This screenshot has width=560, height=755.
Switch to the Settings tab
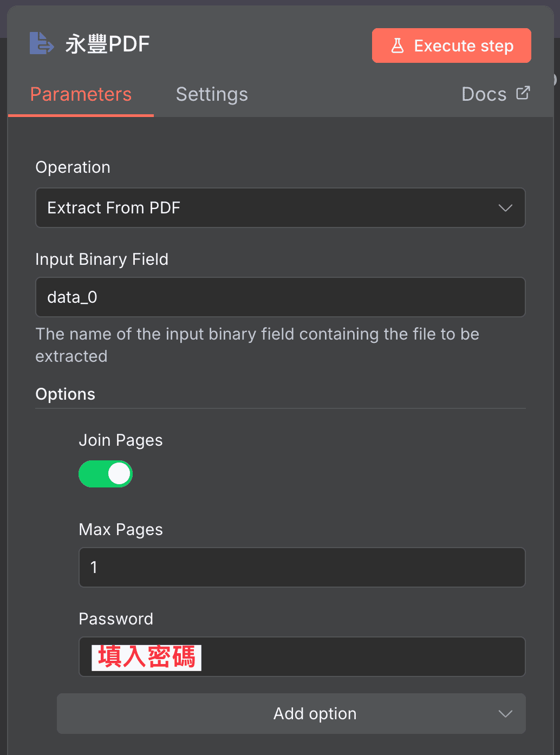pyautogui.click(x=211, y=94)
